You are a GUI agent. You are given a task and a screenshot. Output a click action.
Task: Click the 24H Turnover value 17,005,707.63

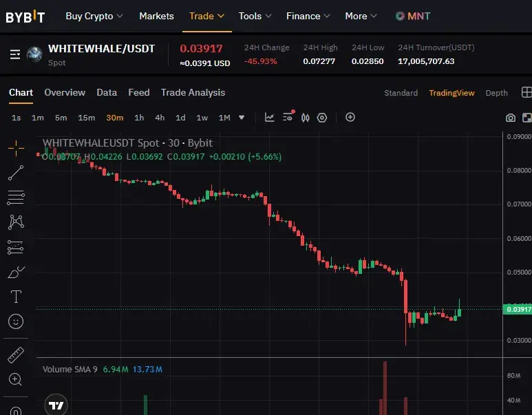(426, 61)
